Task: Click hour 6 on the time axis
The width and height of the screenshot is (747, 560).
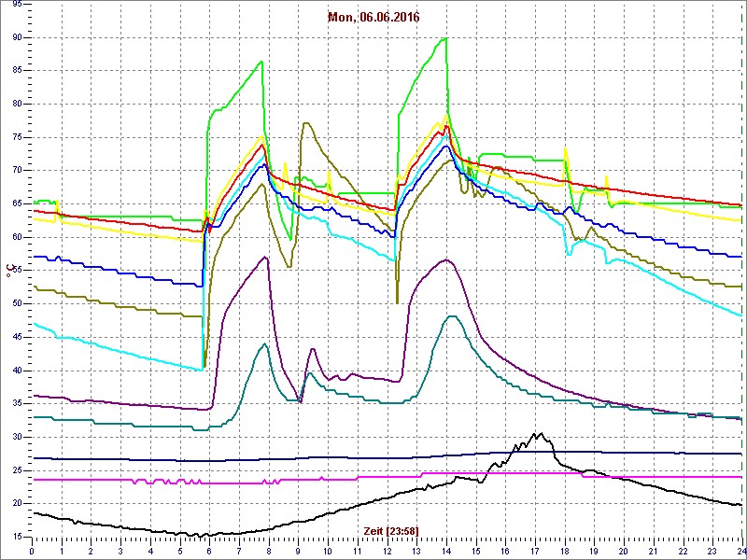Action: tap(209, 550)
